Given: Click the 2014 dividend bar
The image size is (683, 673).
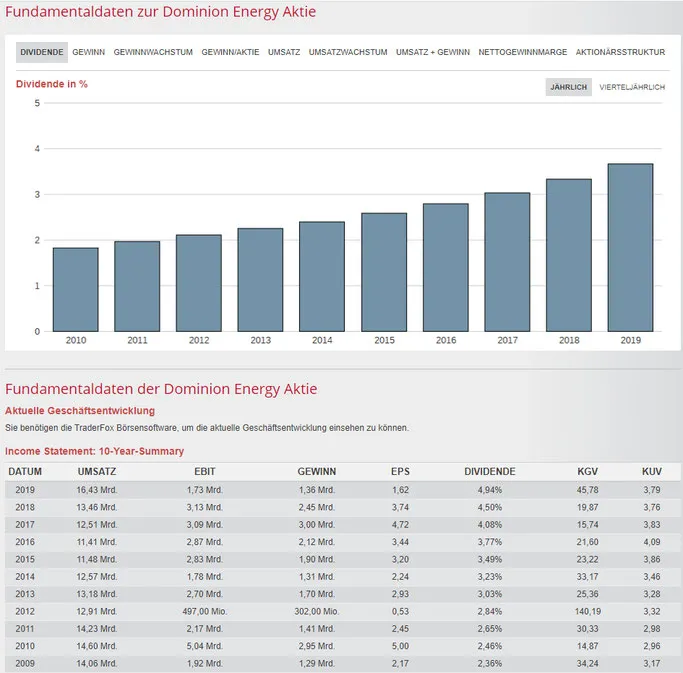Looking at the screenshot, I should [322, 277].
